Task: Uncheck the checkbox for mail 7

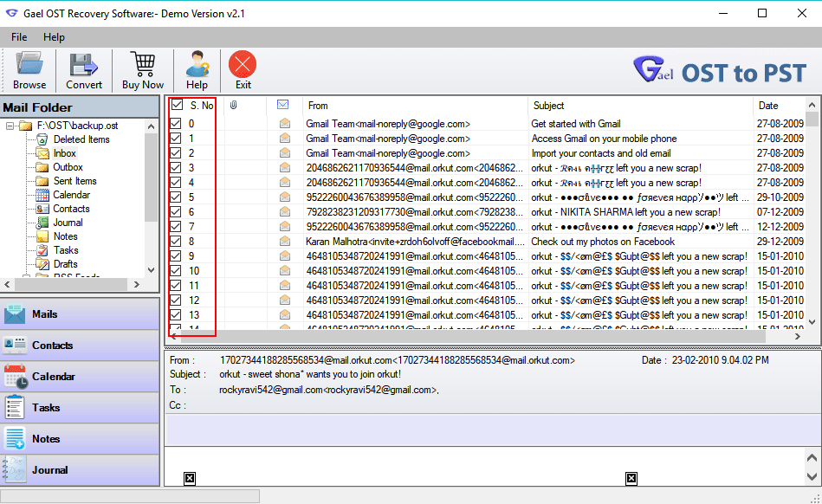Action: tap(176, 226)
